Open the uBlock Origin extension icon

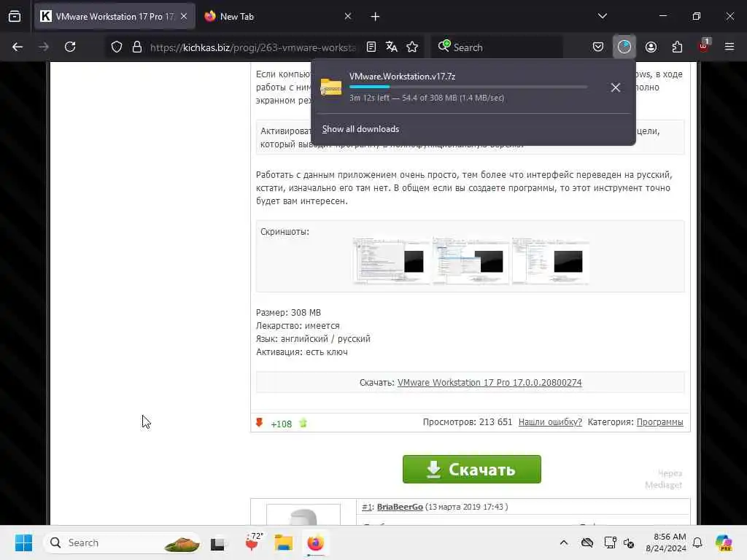coord(704,46)
